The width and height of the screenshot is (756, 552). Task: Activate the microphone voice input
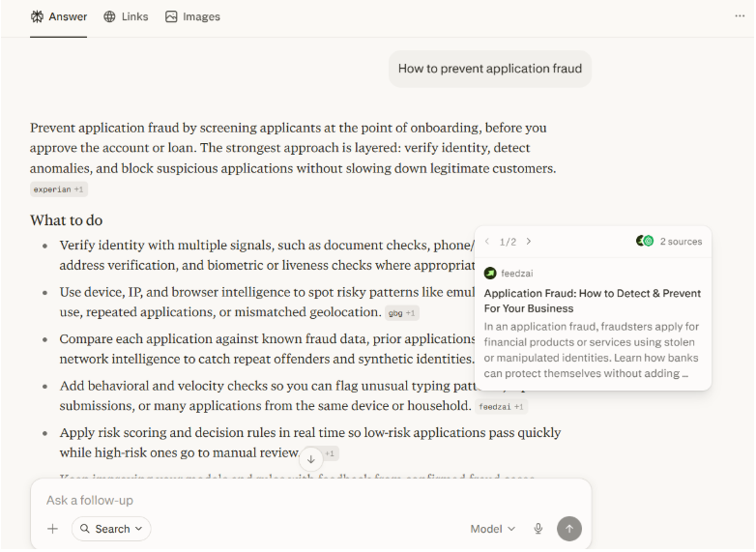pyautogui.click(x=538, y=529)
